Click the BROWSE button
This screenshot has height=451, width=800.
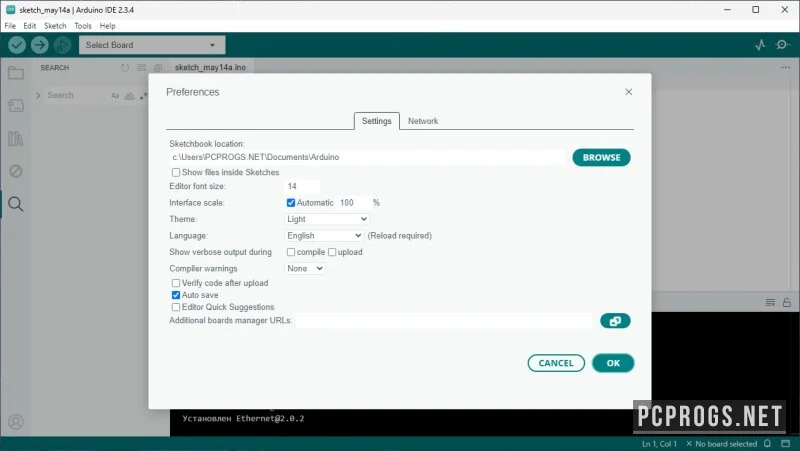tap(601, 158)
